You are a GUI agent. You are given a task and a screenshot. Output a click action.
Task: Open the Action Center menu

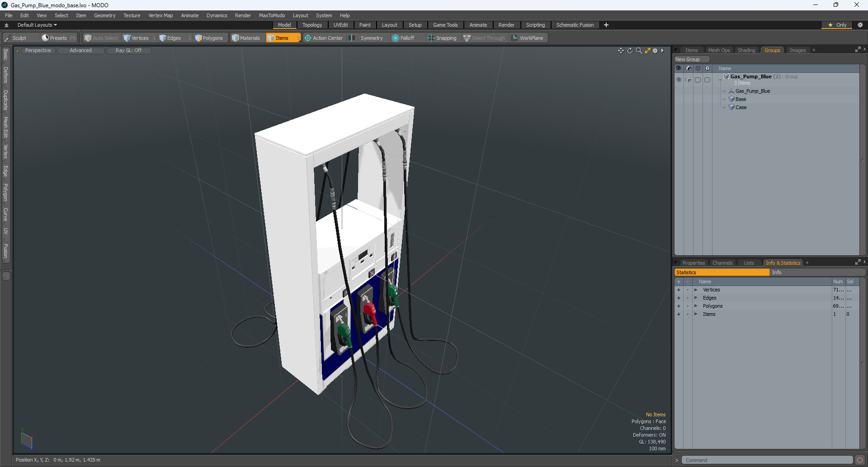[324, 38]
